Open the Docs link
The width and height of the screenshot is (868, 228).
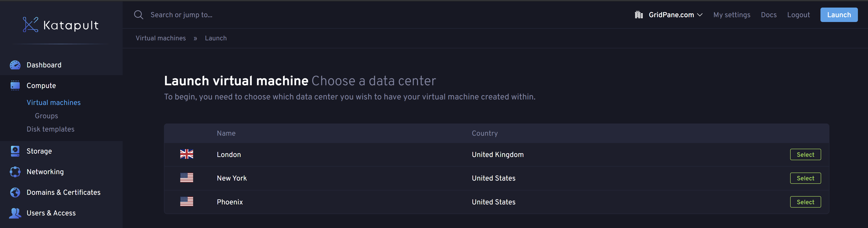coord(769,15)
